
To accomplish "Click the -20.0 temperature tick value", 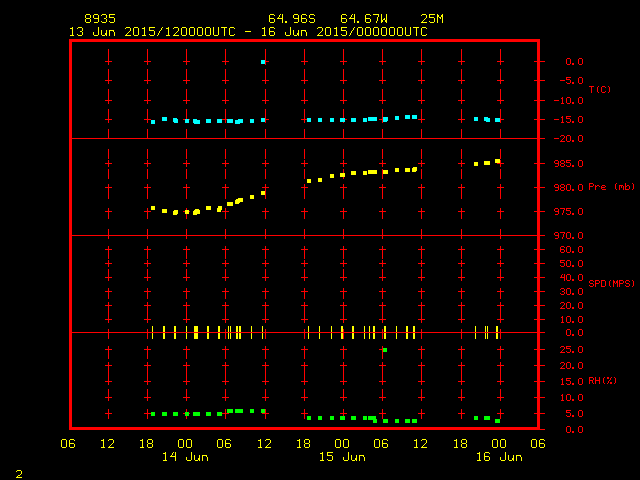I will (x=569, y=139).
